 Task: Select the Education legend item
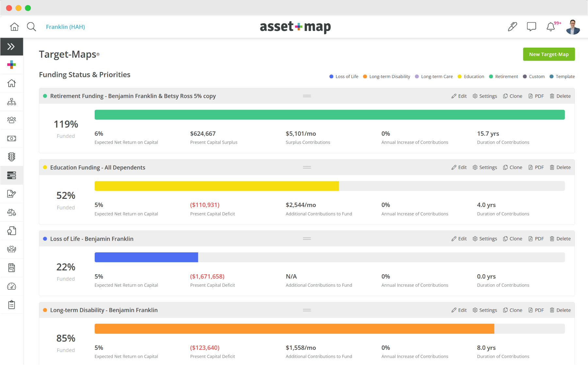[x=471, y=76]
